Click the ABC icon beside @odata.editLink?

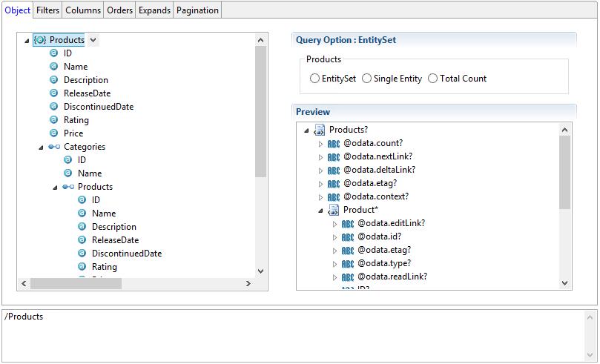pos(348,224)
